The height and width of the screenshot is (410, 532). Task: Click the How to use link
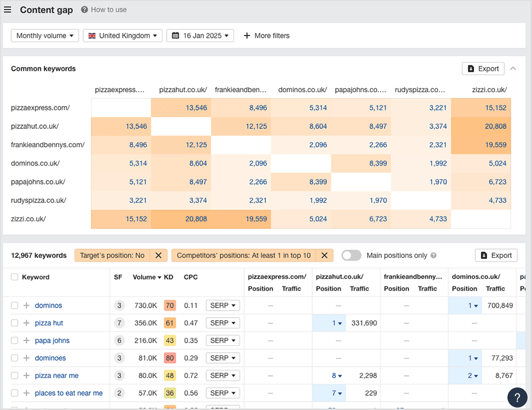tap(109, 9)
